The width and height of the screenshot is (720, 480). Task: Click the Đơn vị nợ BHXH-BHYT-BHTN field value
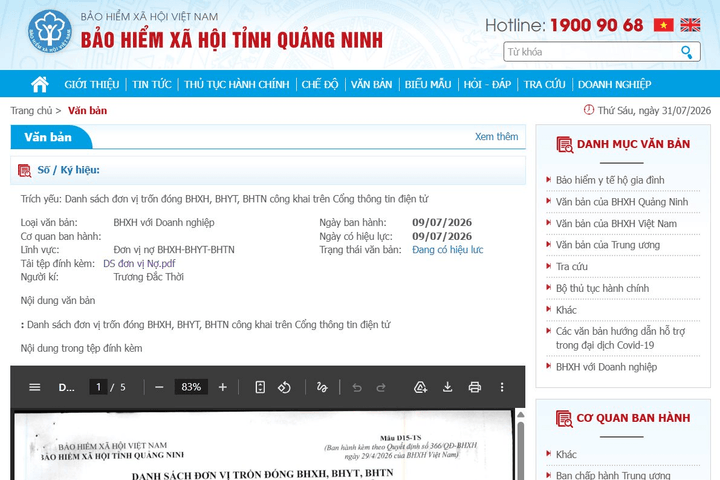click(x=174, y=250)
